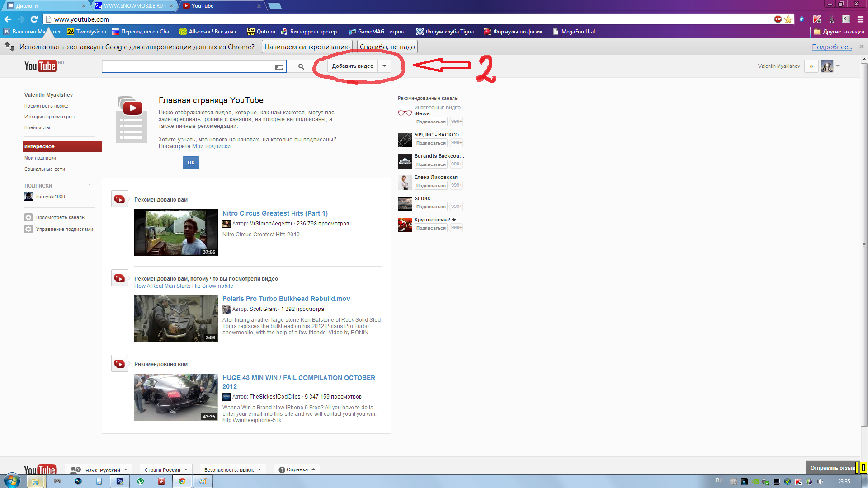Open the on-screen keyboard icon in search box
Screen dimensions: 868x488
pyautogui.click(x=279, y=67)
